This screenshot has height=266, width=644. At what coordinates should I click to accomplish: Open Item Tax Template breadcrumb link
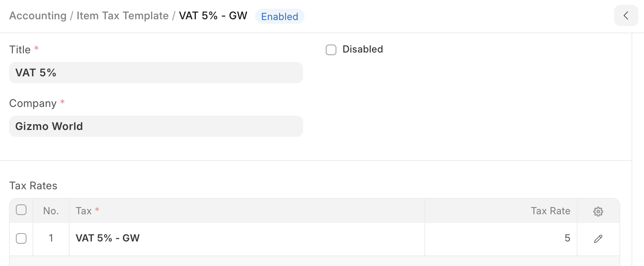click(122, 16)
